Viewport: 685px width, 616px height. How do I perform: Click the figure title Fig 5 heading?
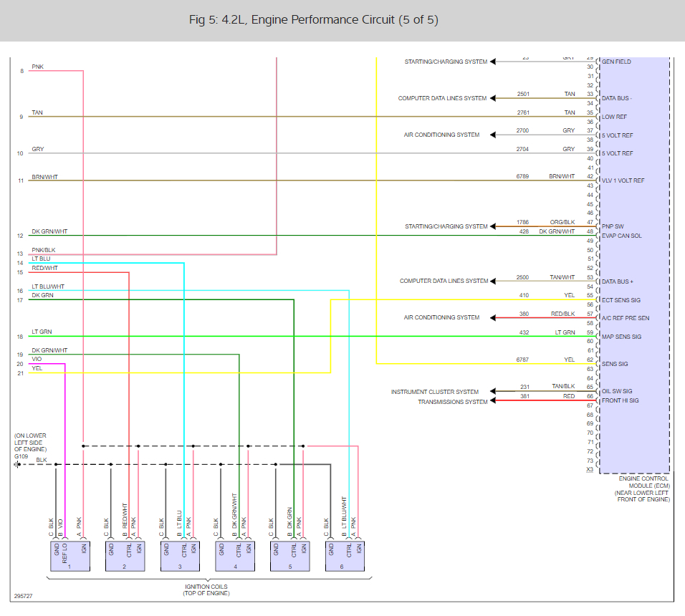tap(313, 19)
